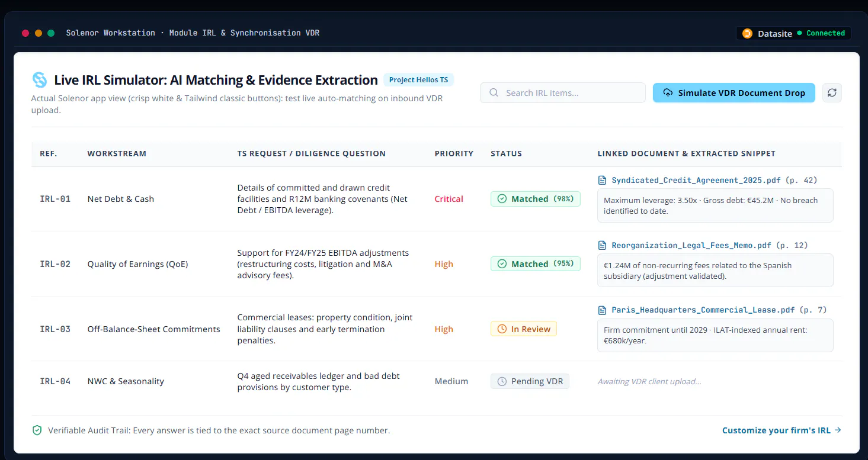Click the NWC & Seasonality cell

click(x=126, y=381)
